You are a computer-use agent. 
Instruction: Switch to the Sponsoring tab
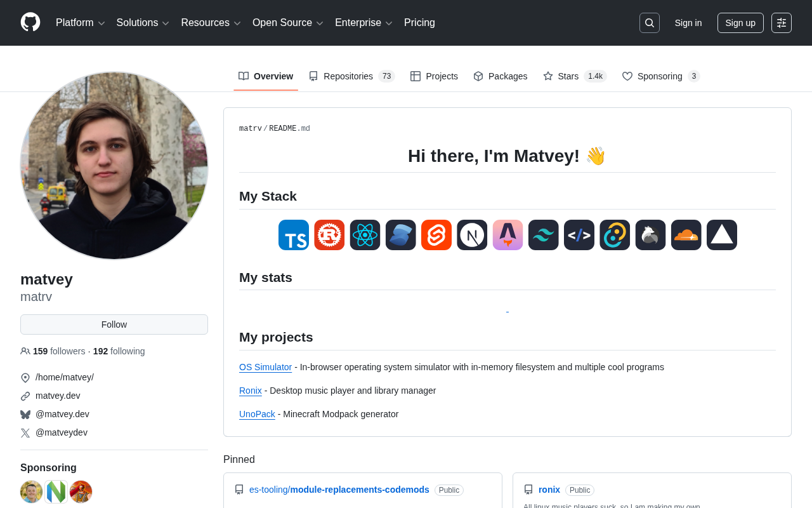(x=661, y=76)
